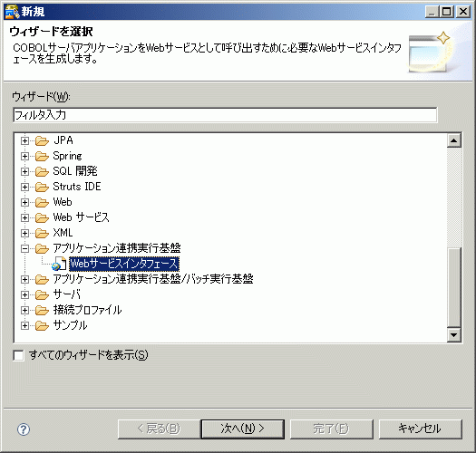Click the 接続プロファイル folder icon
The width and height of the screenshot is (476, 453).
pos(42,311)
